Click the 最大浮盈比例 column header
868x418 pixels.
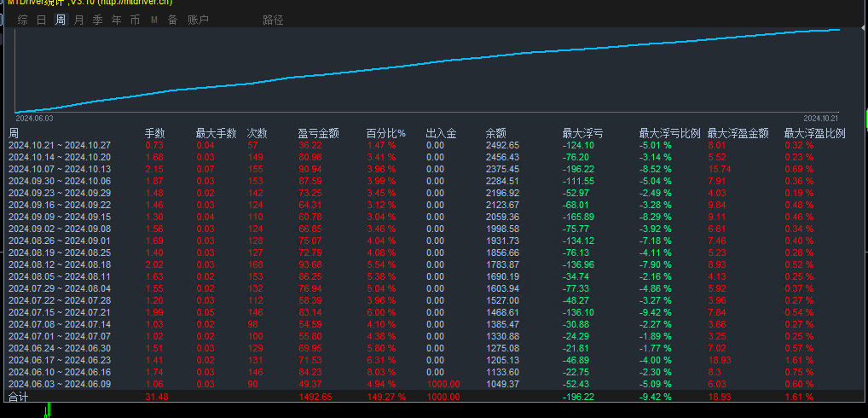point(815,133)
